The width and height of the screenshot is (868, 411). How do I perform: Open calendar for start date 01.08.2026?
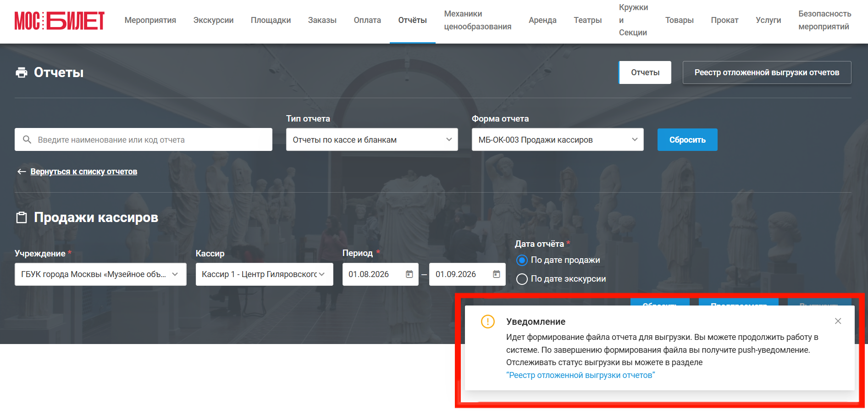(409, 274)
